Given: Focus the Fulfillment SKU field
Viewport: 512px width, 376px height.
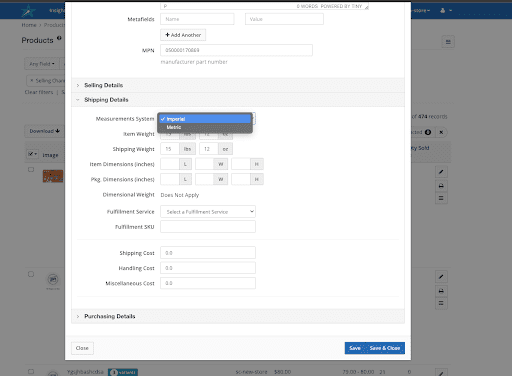Looking at the screenshot, I should pyautogui.click(x=208, y=226).
